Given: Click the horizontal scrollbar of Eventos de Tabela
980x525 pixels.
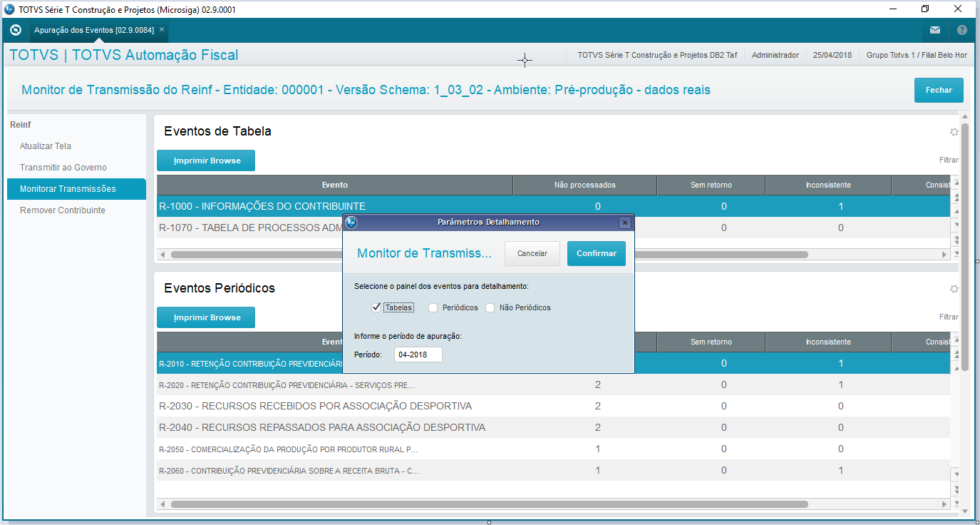Looking at the screenshot, I should click(490, 255).
